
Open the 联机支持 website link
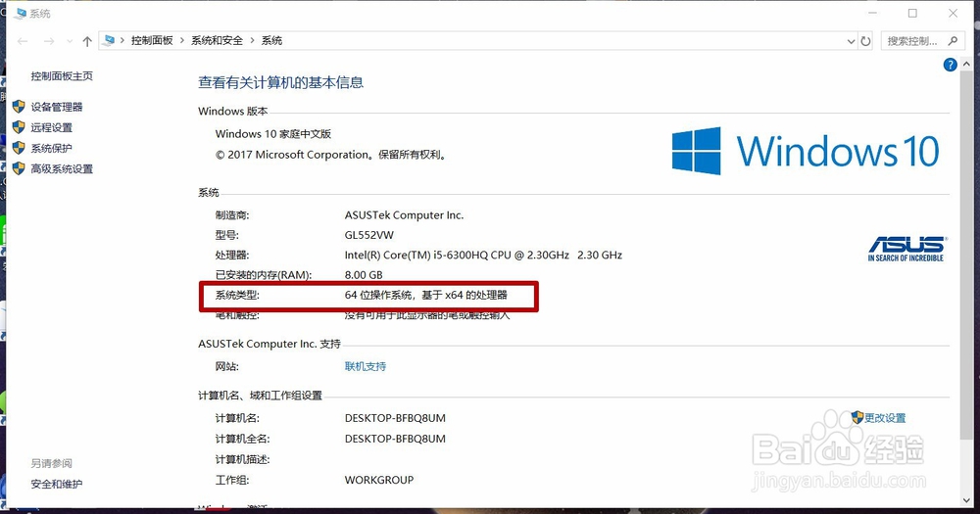click(x=365, y=366)
